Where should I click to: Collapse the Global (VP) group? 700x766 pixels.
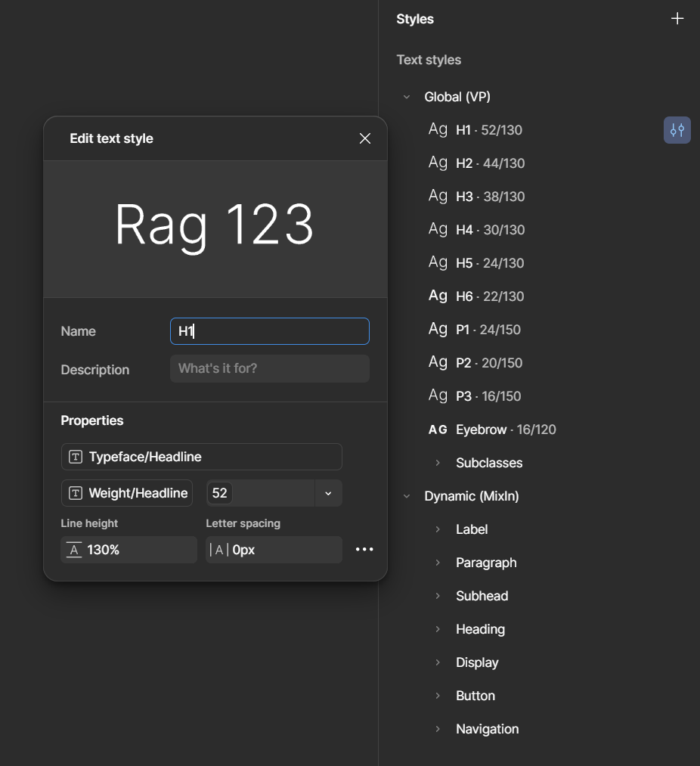pos(407,97)
